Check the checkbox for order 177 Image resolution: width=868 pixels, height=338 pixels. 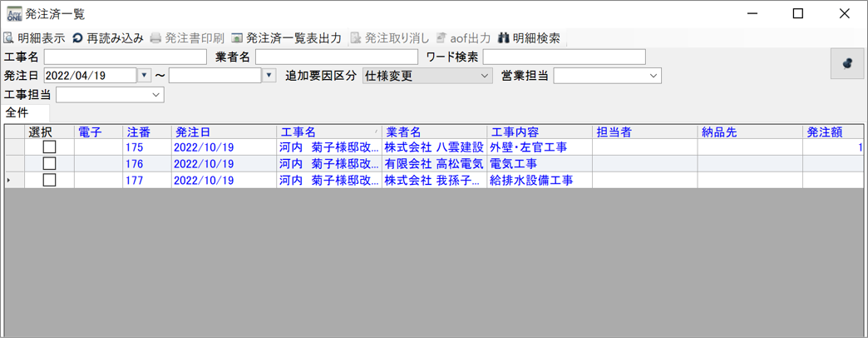[50, 180]
